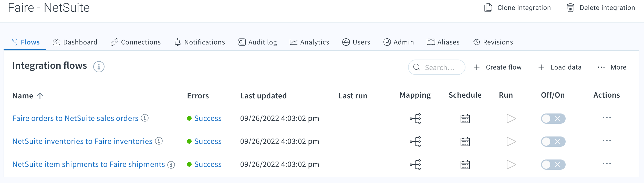The width and height of the screenshot is (644, 183).
Task: Show info for NetSuite inventories to Faire inventories
Action: click(159, 141)
